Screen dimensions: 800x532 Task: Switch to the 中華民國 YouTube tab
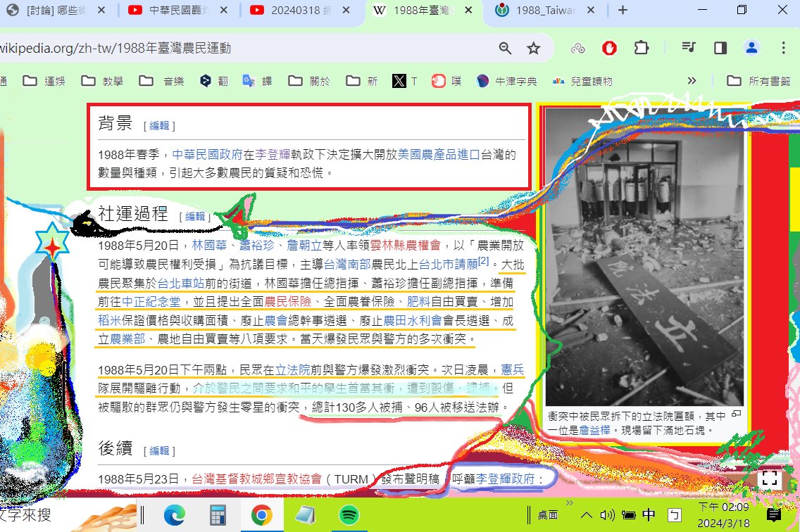coord(177,10)
